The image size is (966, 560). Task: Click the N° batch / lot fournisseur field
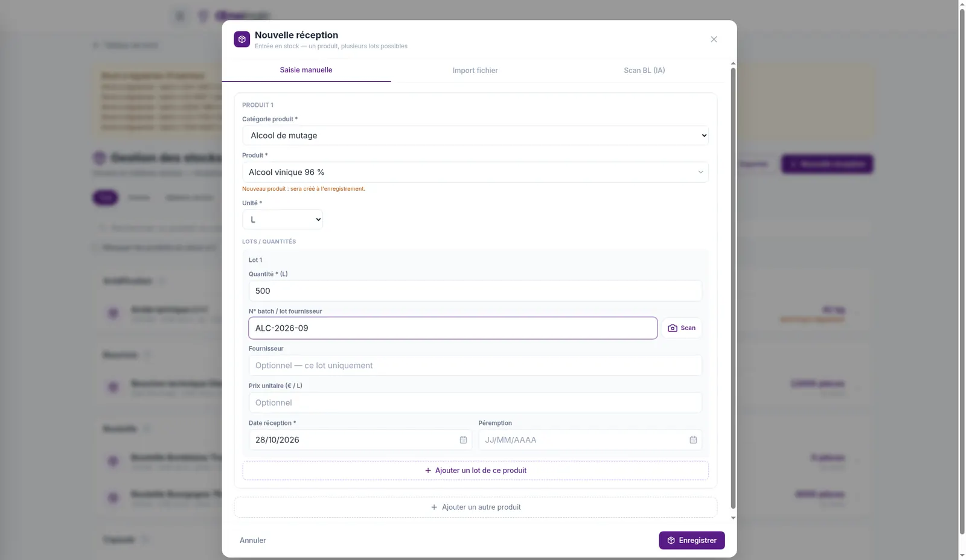(x=453, y=328)
